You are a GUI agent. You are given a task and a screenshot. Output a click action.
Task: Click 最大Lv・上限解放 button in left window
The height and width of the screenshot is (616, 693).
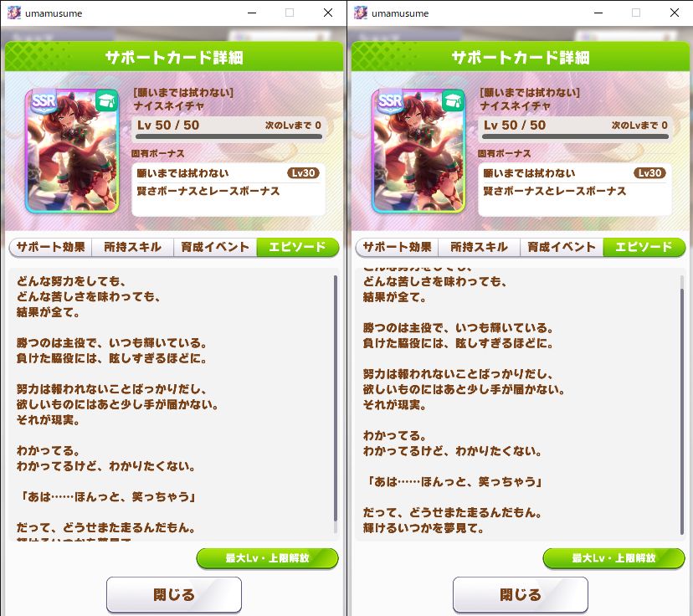[267, 558]
